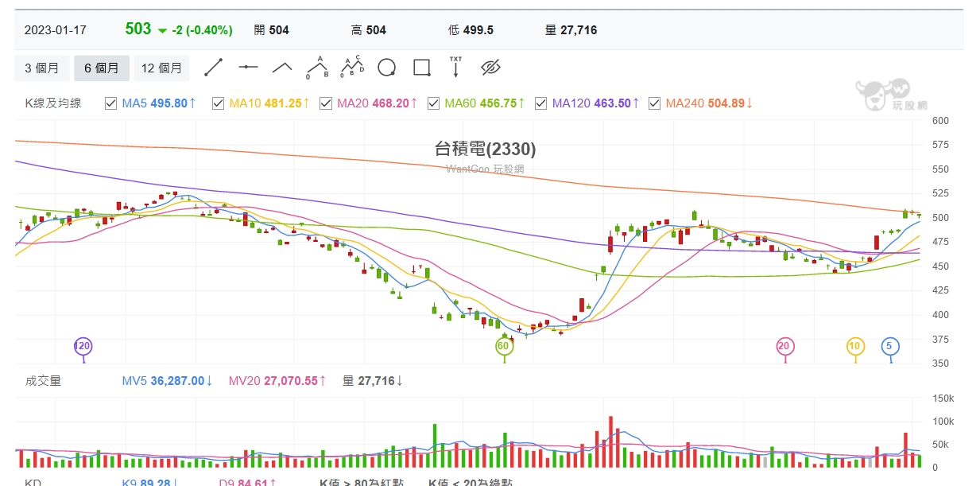The width and height of the screenshot is (980, 486).
Task: Switch to the 3 個月 range
Action: pyautogui.click(x=42, y=68)
